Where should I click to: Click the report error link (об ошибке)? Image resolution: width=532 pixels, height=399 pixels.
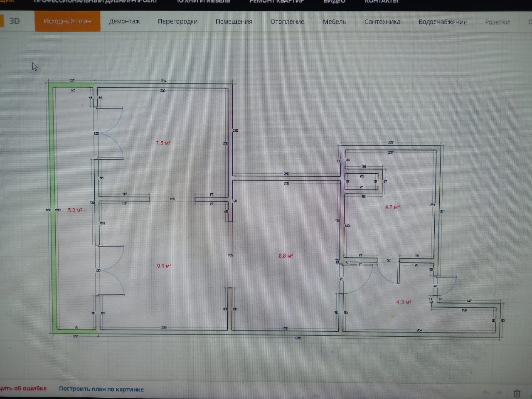23,388
